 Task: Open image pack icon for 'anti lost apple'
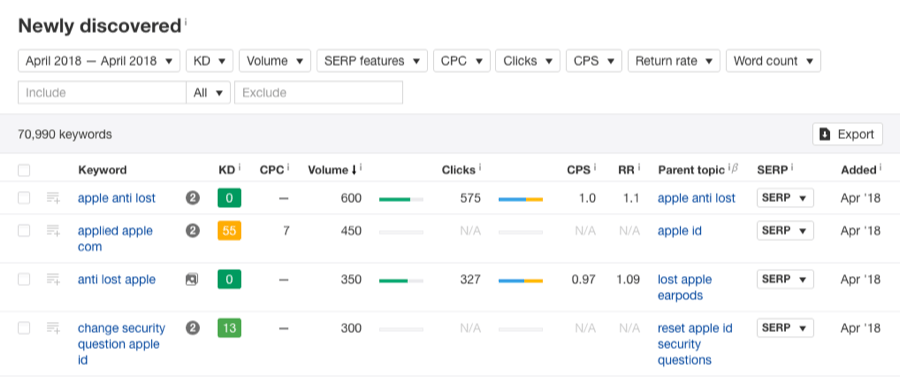point(192,279)
